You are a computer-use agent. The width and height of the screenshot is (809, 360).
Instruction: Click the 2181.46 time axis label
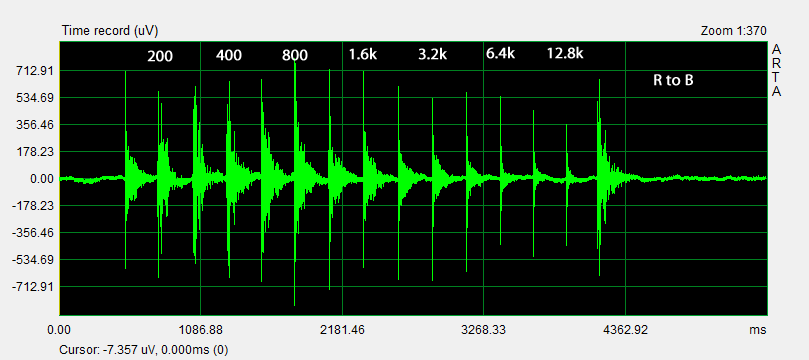coord(343,330)
